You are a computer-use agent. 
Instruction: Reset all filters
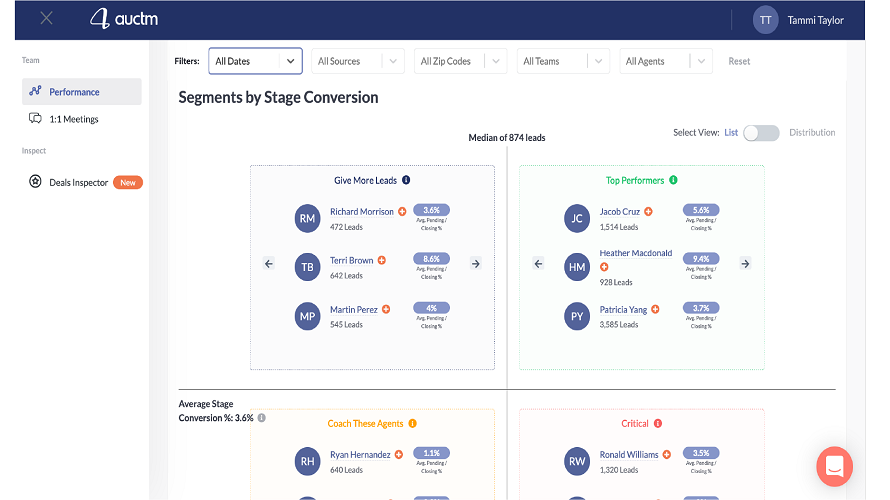[739, 61]
